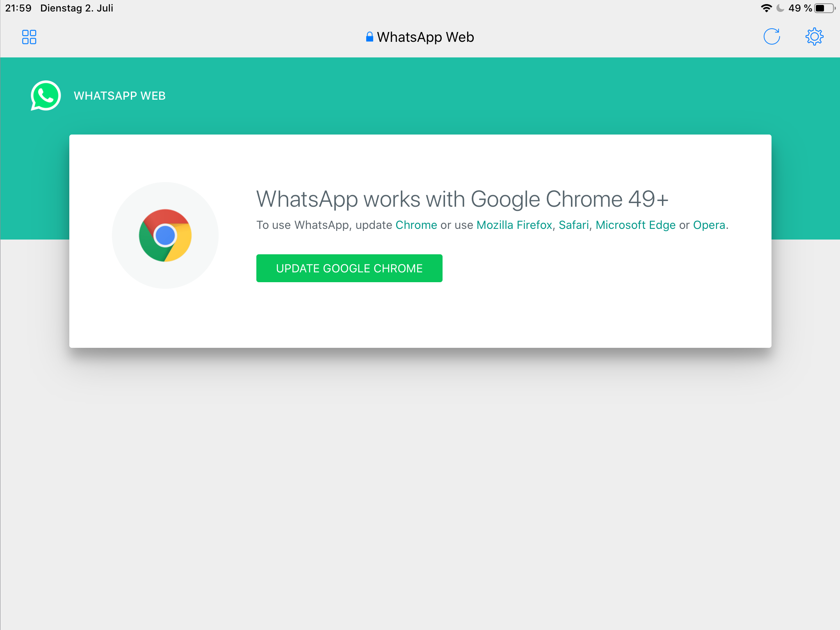Tap the WhatsApp Web page title
The width and height of the screenshot is (840, 630).
[x=425, y=37]
